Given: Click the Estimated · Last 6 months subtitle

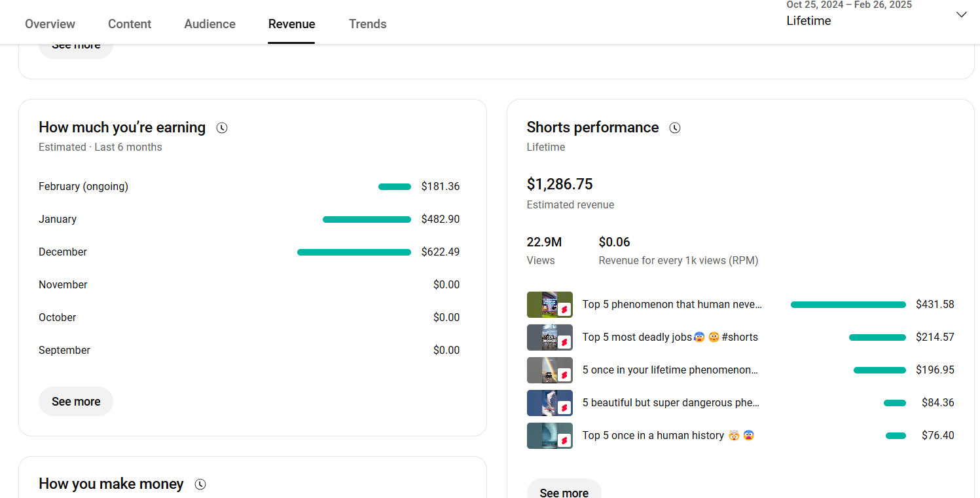Looking at the screenshot, I should pos(100,147).
